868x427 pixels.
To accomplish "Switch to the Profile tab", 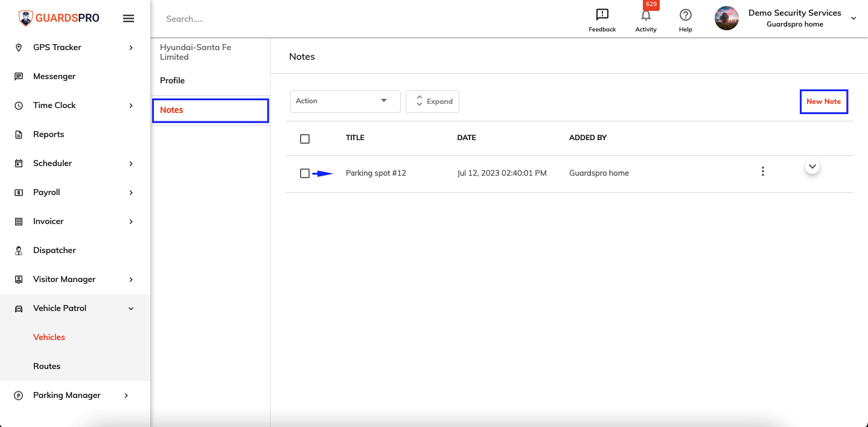I will (x=172, y=80).
